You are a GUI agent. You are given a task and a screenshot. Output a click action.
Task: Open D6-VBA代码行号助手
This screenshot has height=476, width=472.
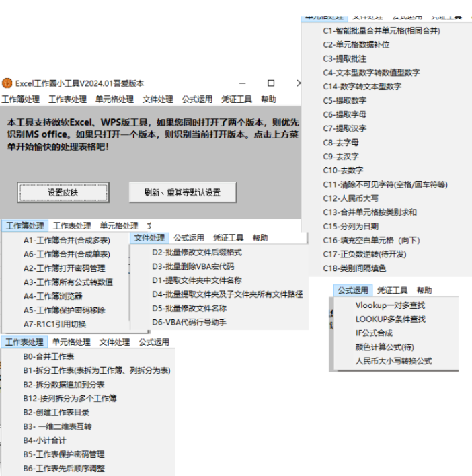point(190,323)
